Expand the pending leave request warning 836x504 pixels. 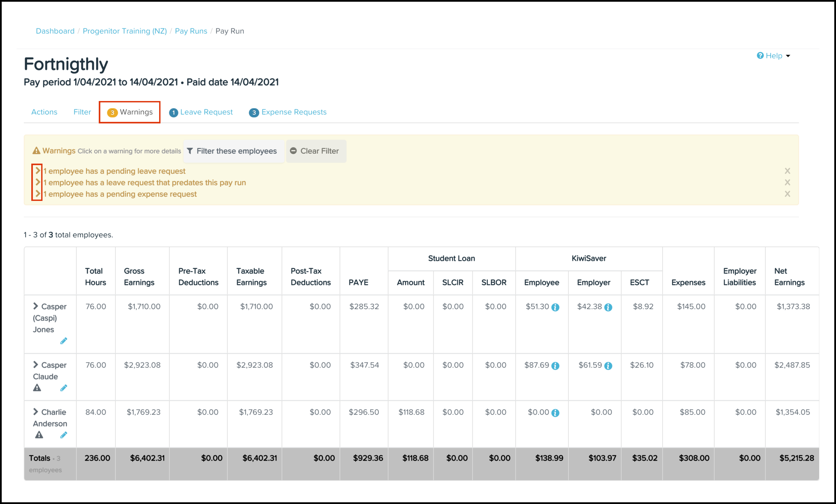pyautogui.click(x=38, y=170)
